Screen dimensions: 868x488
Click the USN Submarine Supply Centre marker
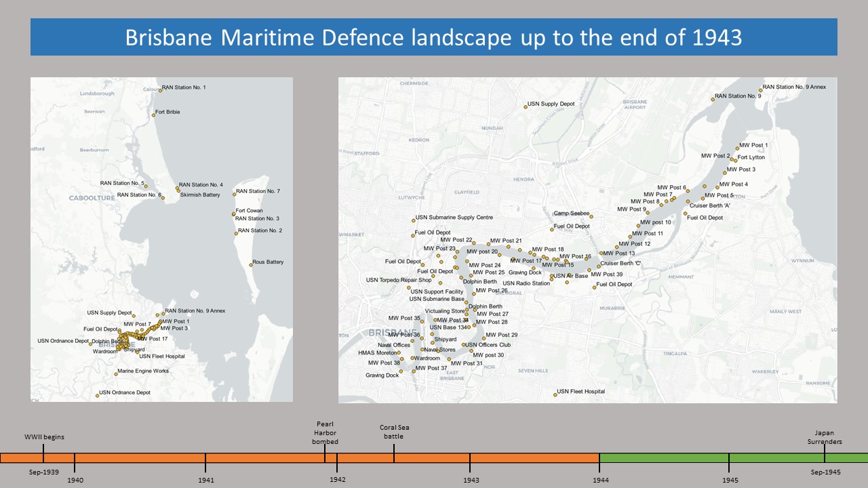tap(414, 220)
